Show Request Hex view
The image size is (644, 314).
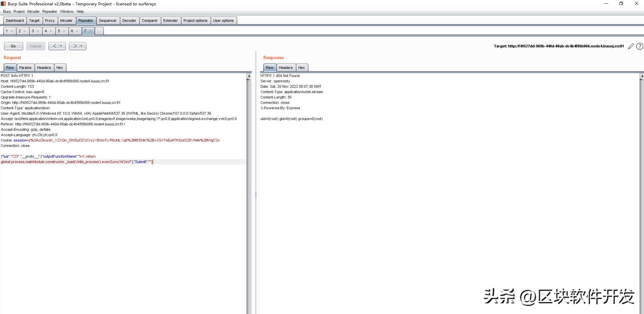pos(60,68)
